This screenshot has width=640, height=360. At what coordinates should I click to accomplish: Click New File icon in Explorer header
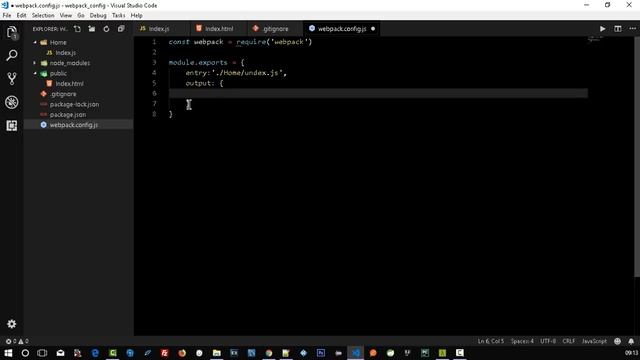[77, 29]
